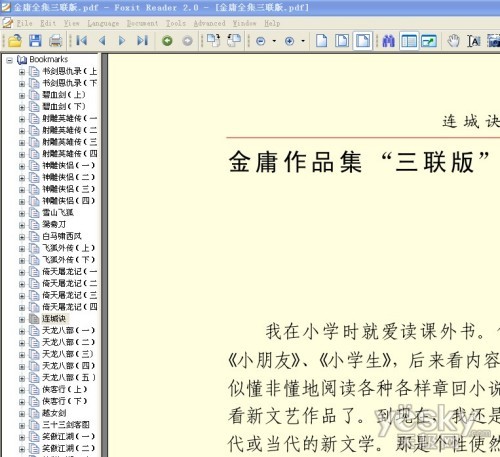This screenshot has height=457, width=500.
Task: Select Actual Size page view icon
Action: 321,41
